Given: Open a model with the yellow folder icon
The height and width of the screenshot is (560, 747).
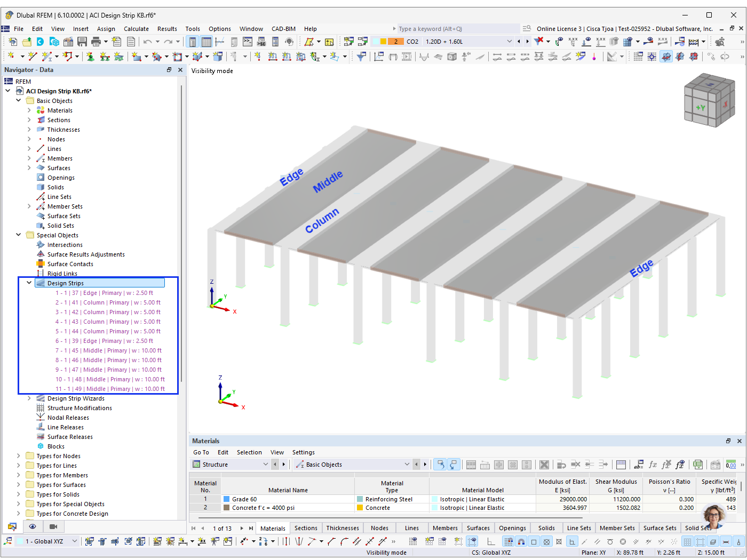Looking at the screenshot, I should (x=26, y=41).
